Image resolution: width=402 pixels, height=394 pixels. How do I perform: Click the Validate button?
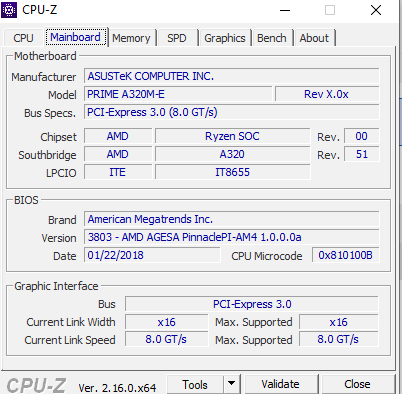[x=280, y=384]
